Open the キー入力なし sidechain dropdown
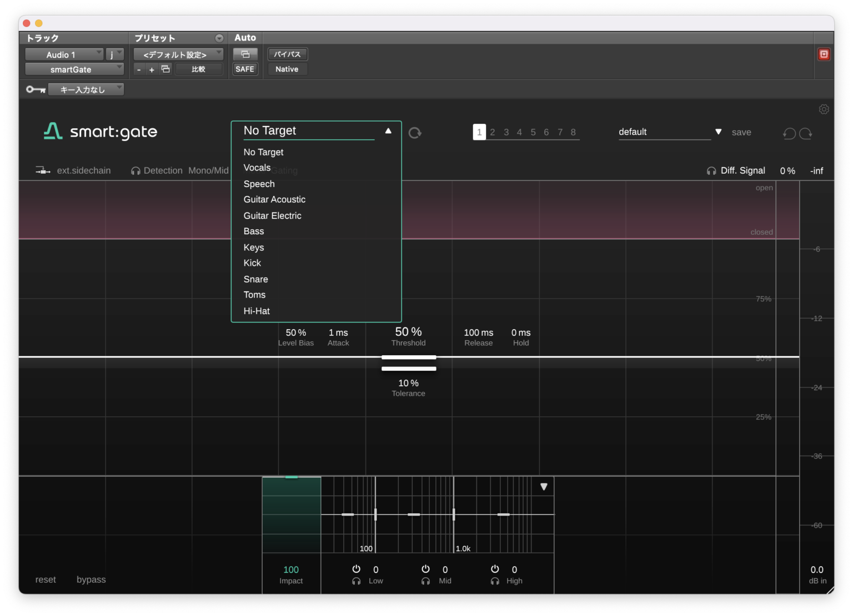 pyautogui.click(x=86, y=89)
